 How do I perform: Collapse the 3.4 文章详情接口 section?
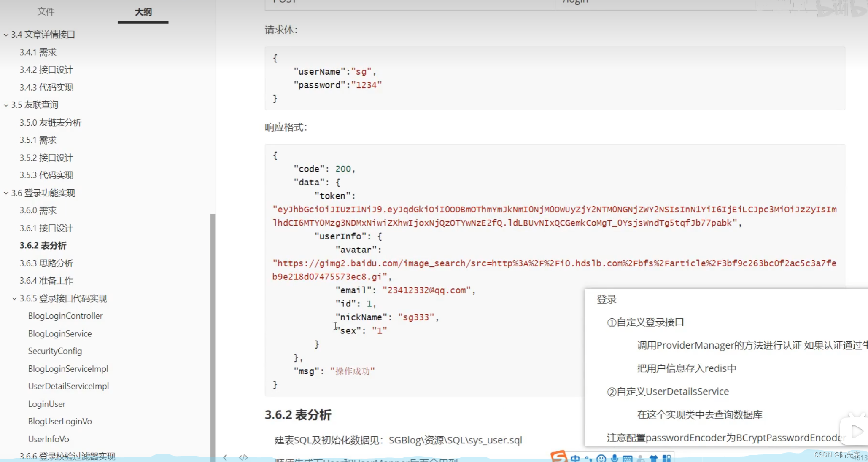(5, 34)
